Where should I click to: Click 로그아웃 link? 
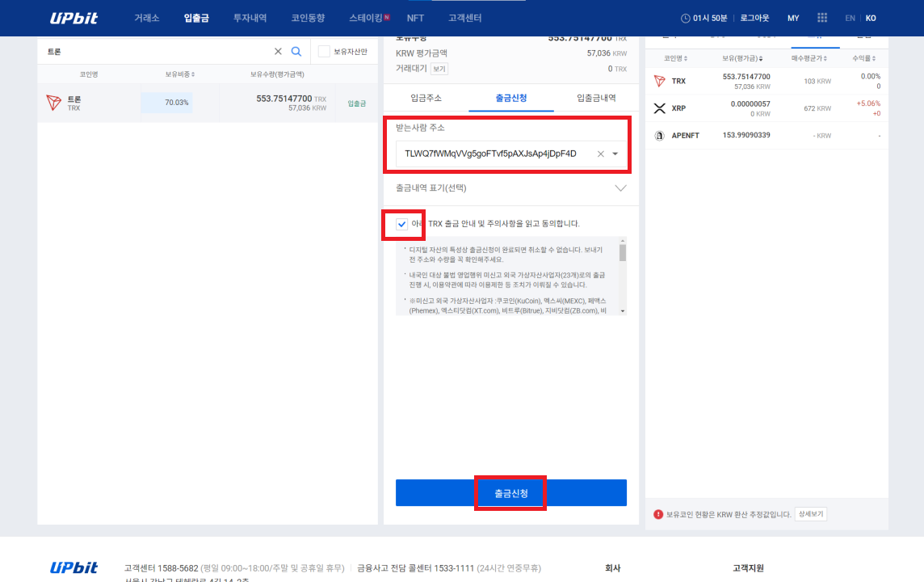[x=754, y=19]
